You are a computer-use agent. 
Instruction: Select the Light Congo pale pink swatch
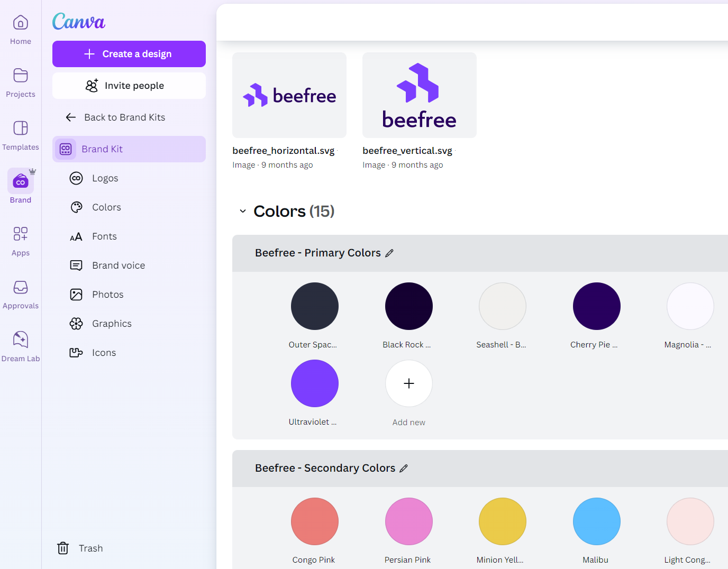coord(690,521)
